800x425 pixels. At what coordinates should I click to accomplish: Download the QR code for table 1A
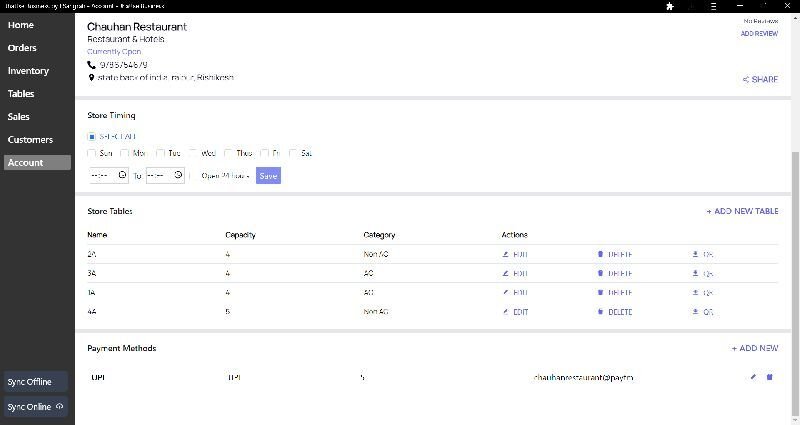pyautogui.click(x=695, y=293)
